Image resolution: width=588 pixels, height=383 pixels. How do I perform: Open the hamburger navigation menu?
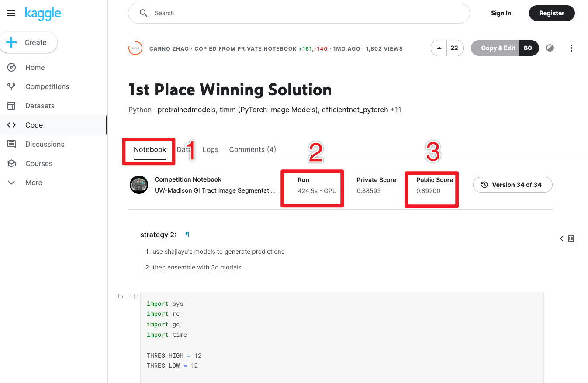pyautogui.click(x=11, y=13)
